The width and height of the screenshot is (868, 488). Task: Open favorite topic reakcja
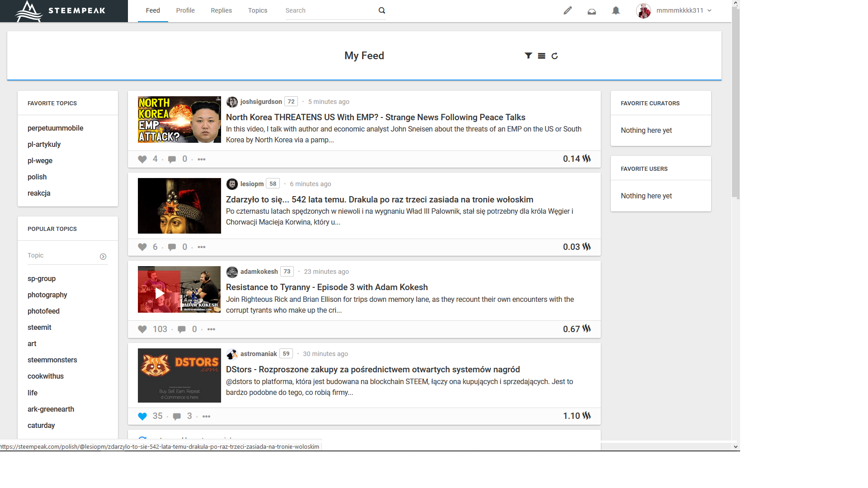pyautogui.click(x=39, y=193)
